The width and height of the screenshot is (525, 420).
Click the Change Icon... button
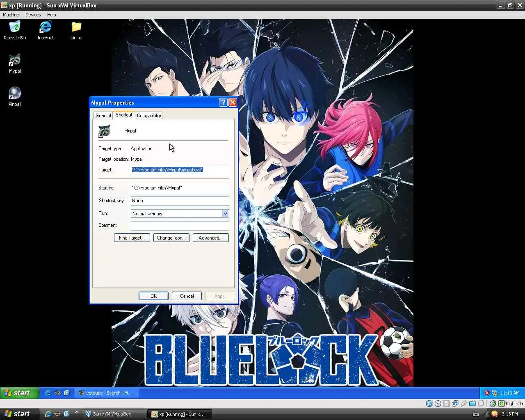(171, 238)
